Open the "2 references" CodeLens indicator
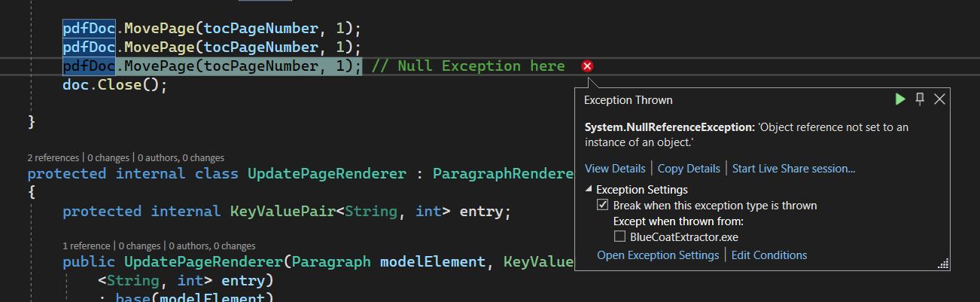The height and width of the screenshot is (302, 980). pyautogui.click(x=53, y=158)
